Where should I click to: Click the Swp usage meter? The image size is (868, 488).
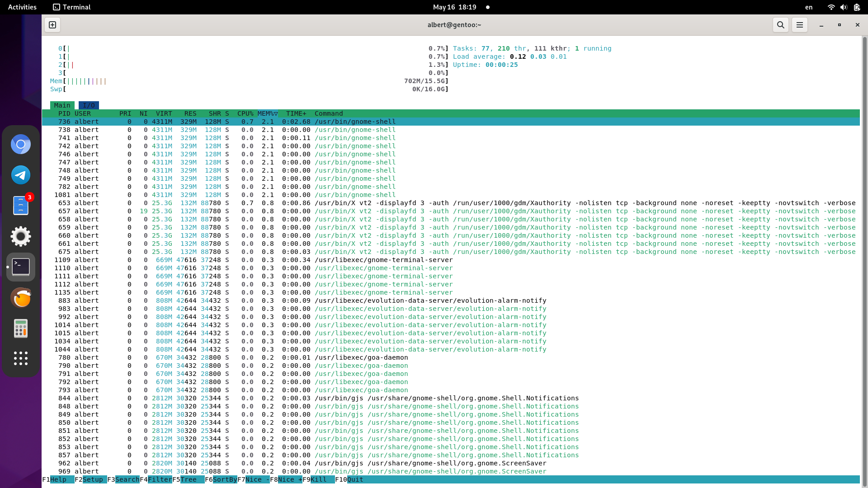click(249, 89)
